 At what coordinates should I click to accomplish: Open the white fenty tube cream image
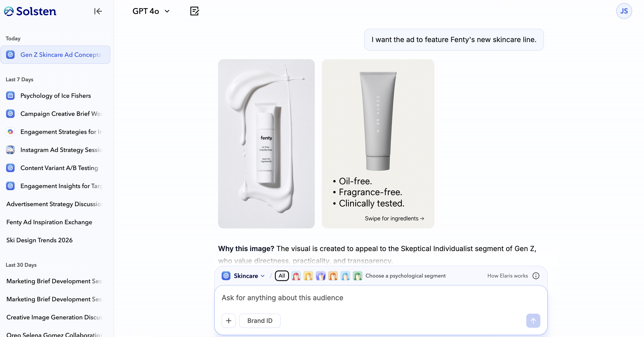coord(266,144)
